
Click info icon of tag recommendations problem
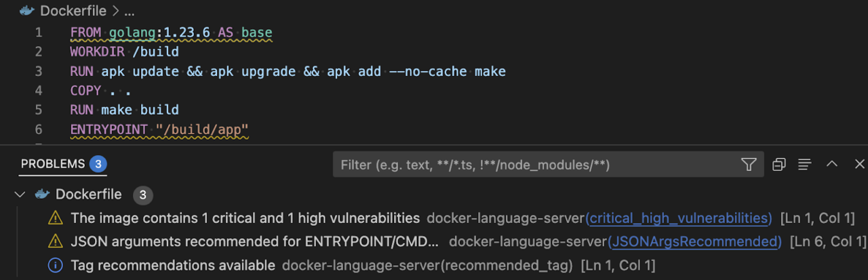55,266
